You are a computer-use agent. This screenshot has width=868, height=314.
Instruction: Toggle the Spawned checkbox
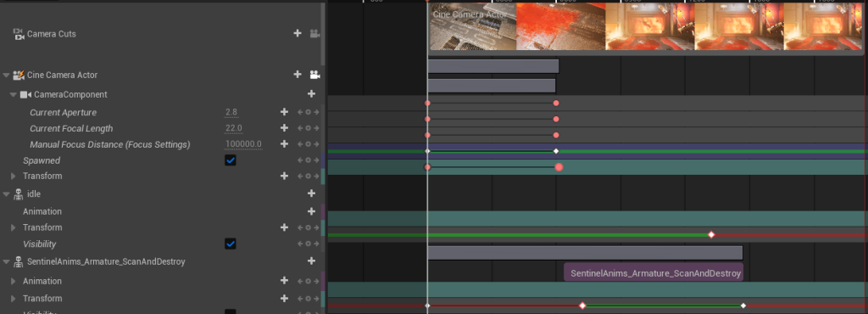point(231,160)
